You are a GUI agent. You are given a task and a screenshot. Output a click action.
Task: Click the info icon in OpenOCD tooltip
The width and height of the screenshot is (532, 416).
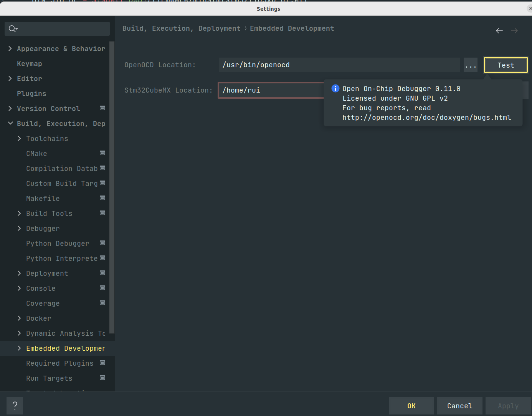[x=335, y=88]
